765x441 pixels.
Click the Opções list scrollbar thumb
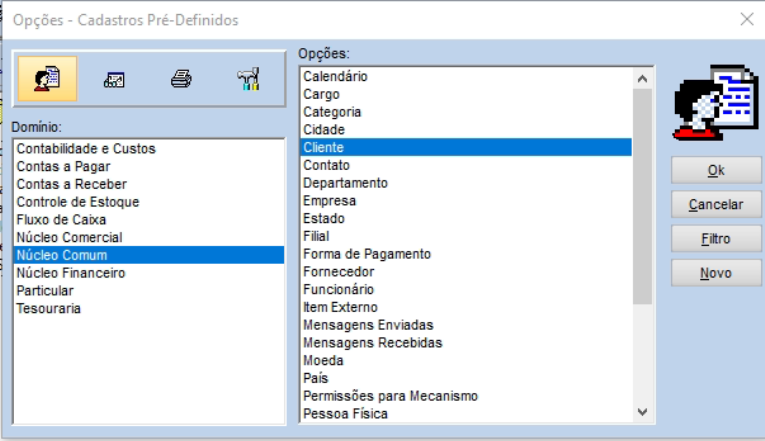point(643,196)
